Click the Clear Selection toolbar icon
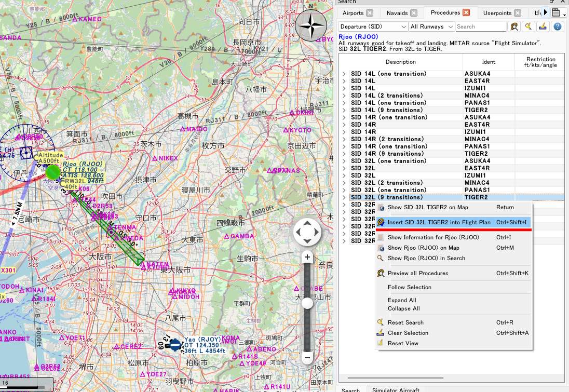The width and height of the screenshot is (569, 392). click(x=543, y=26)
